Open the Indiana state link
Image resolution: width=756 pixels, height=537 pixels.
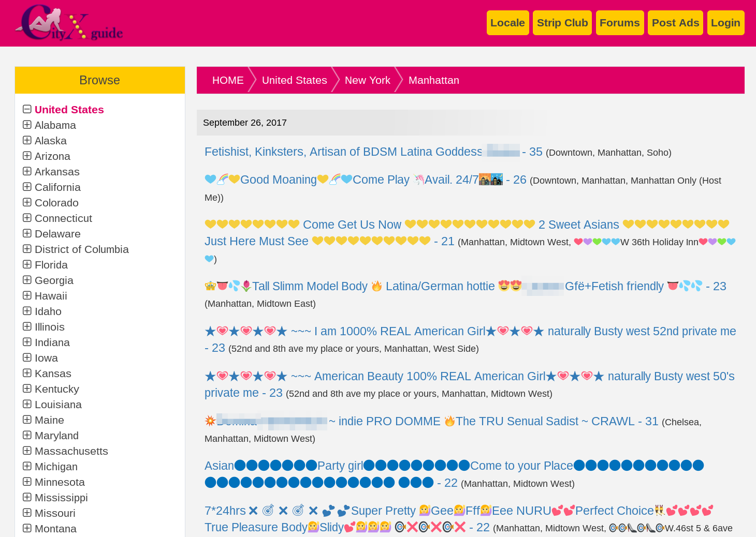(52, 342)
